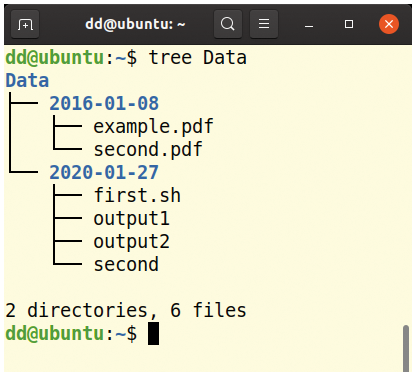Click the output2 file entry
This screenshot has height=376, width=416.
[131, 242]
